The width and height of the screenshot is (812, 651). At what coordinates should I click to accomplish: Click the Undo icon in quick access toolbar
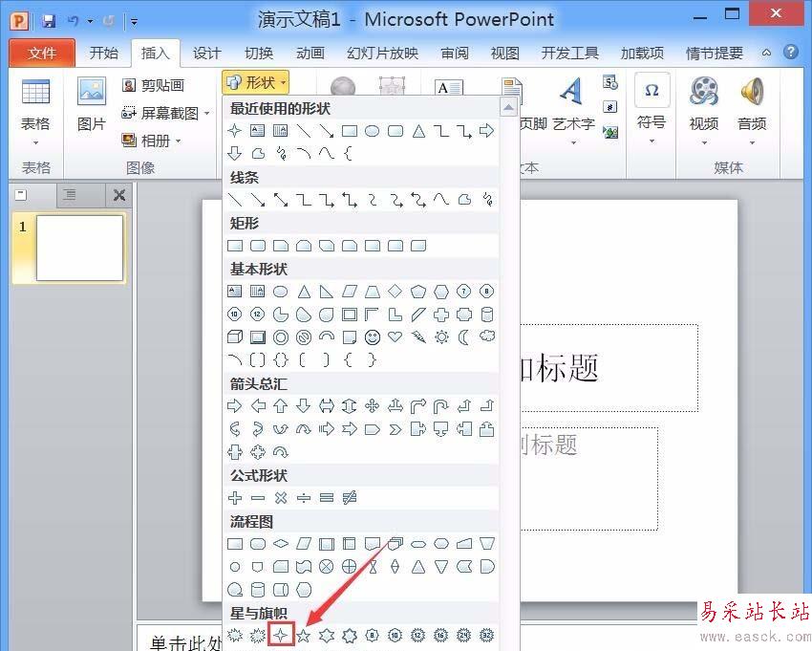tap(73, 21)
